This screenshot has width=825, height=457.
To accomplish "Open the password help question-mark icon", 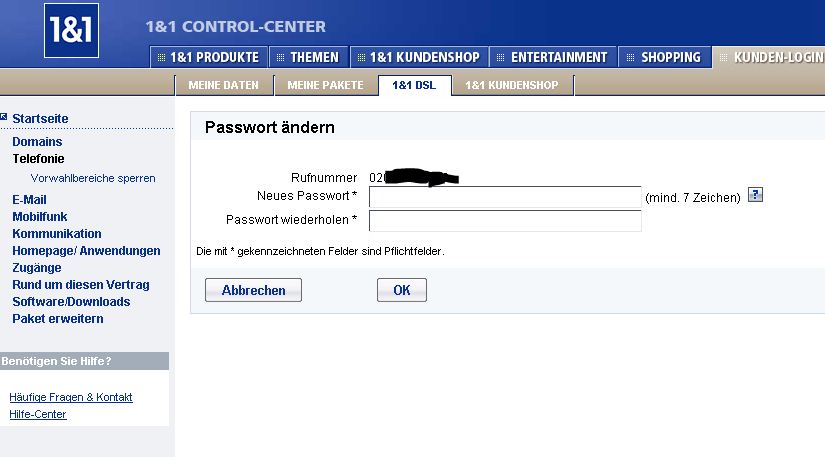I will (756, 195).
